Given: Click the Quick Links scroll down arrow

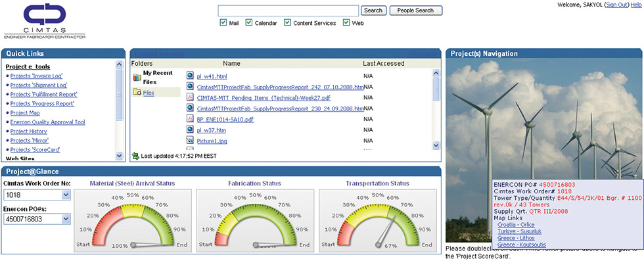Looking at the screenshot, I should tap(119, 155).
